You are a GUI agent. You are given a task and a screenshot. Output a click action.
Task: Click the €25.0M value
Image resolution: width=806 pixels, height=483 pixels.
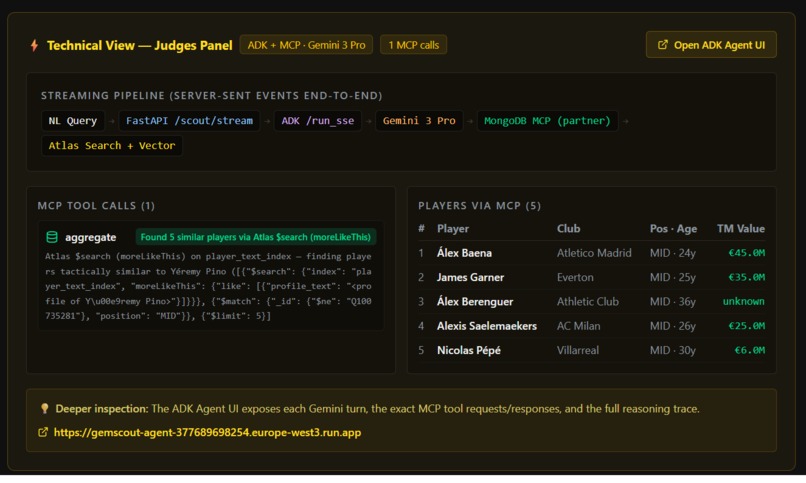tap(746, 326)
